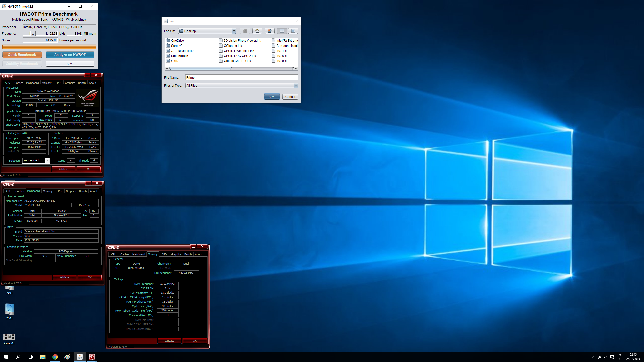Click scroll right arrow in file list

pos(296,68)
